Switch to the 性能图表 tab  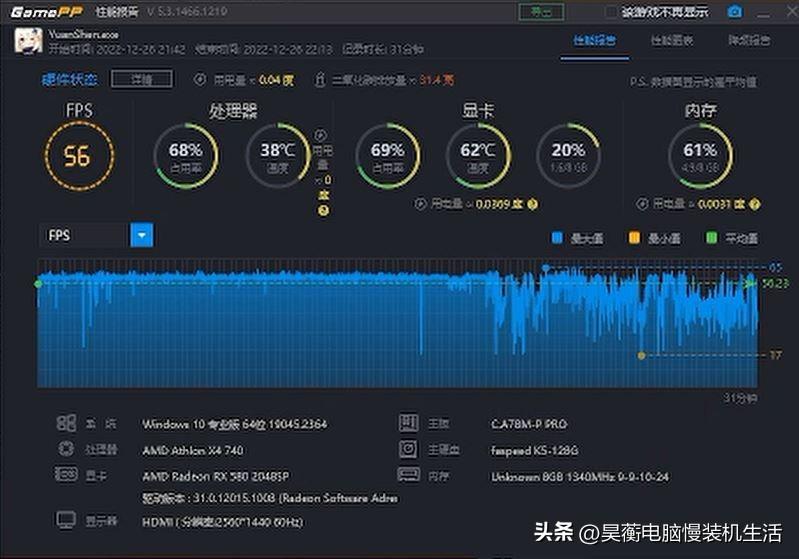click(x=672, y=40)
